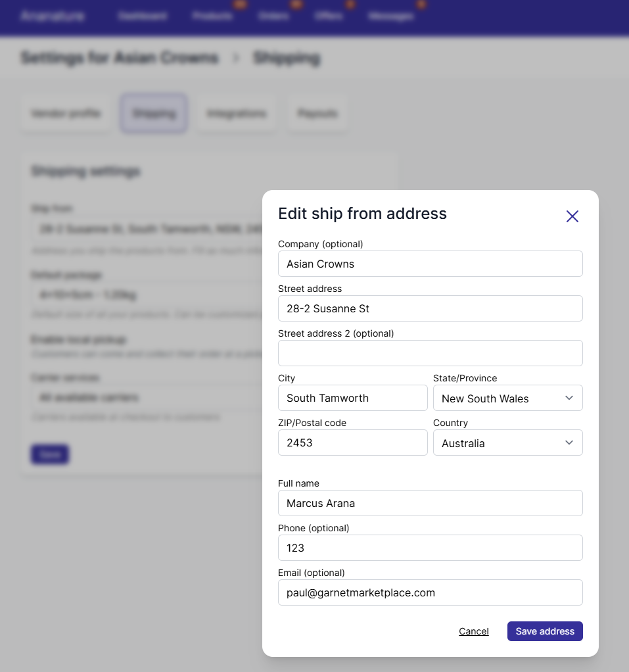This screenshot has height=672, width=629.
Task: Click the Ararature logo
Action: 53,16
